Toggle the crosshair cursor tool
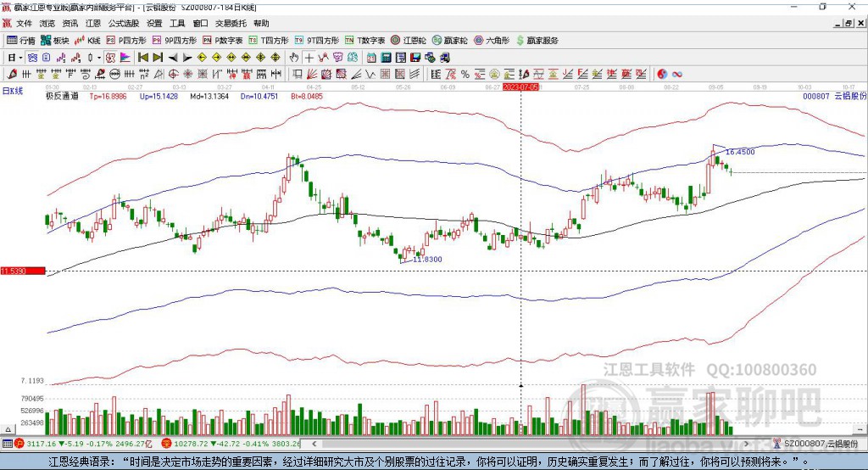The image size is (868, 470). pos(309,58)
